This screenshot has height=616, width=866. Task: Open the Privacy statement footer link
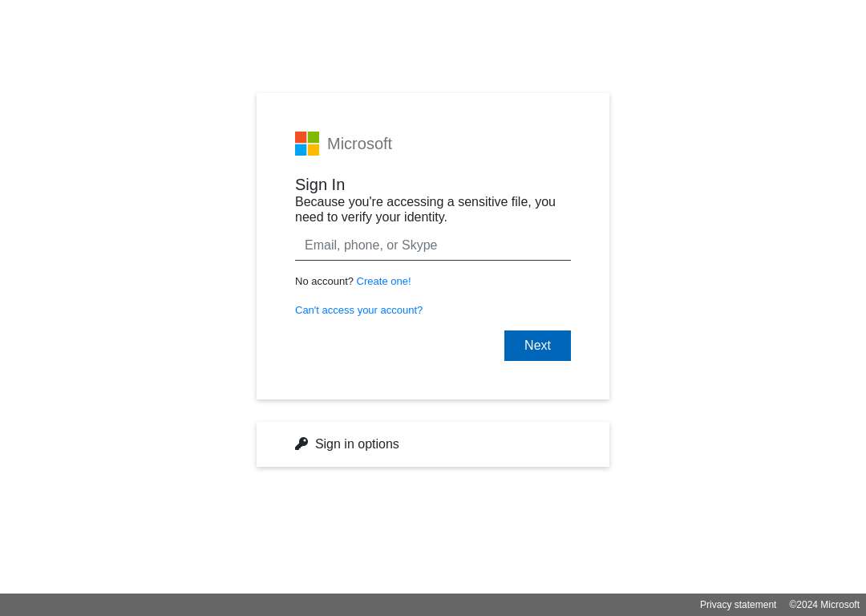738,605
